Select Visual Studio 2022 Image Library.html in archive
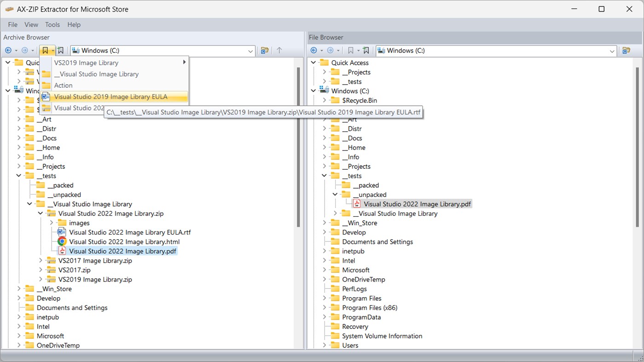This screenshot has height=362, width=644. (124, 241)
